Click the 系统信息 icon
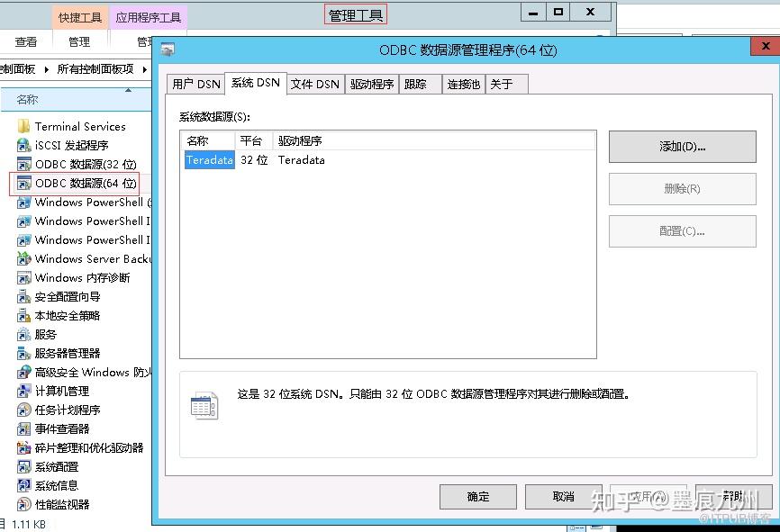780x532 pixels. [x=23, y=486]
